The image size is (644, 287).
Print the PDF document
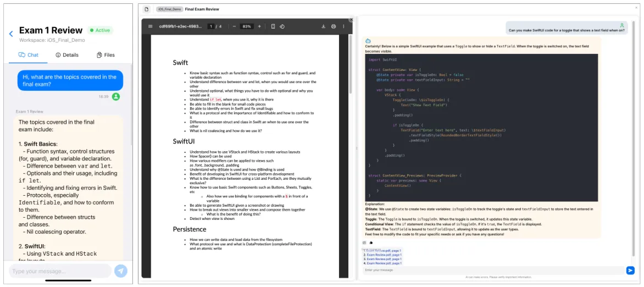coord(334,26)
